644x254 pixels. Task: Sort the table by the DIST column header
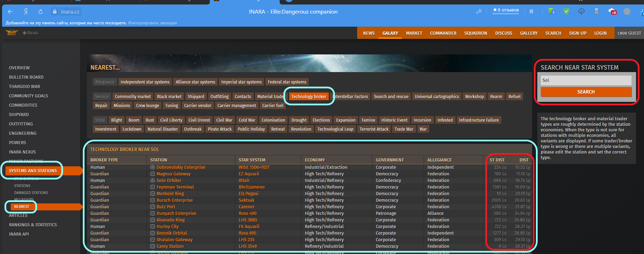coord(524,160)
